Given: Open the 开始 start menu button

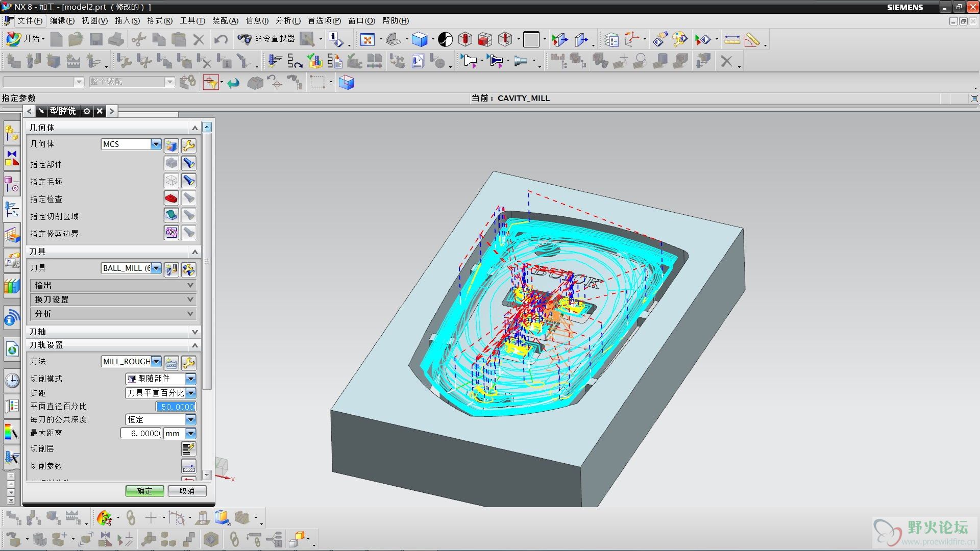Looking at the screenshot, I should point(25,39).
